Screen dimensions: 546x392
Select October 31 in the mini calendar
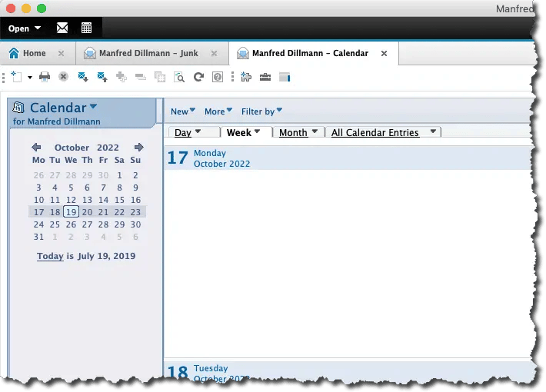(38, 237)
